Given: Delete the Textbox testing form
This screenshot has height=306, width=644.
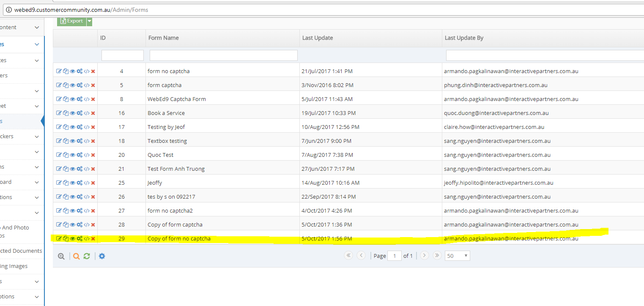Looking at the screenshot, I should point(93,141).
